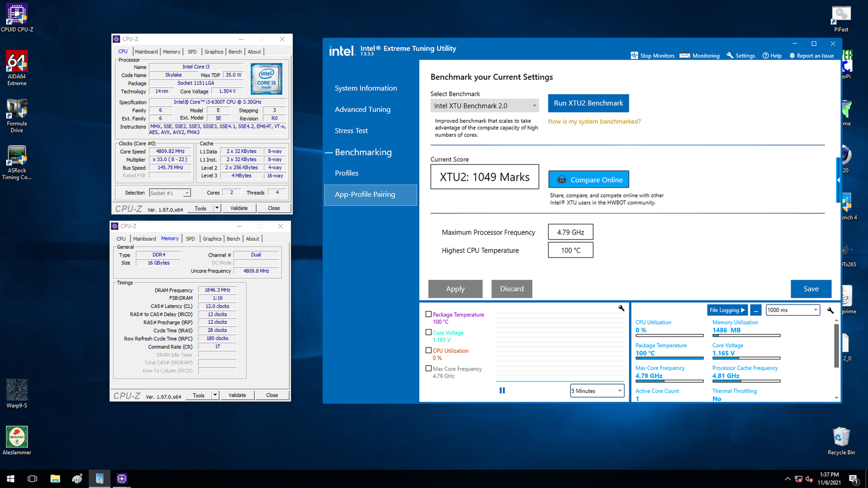Pause the monitoring graph

[x=502, y=390]
